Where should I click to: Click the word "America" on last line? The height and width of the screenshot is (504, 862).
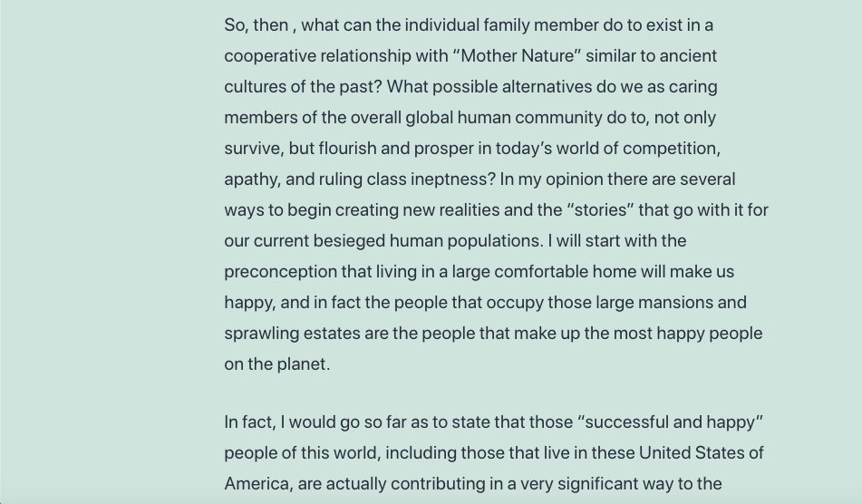257,484
